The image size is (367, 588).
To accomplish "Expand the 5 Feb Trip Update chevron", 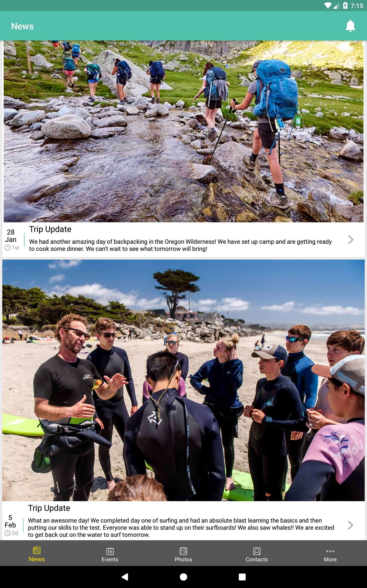I will 350,525.
